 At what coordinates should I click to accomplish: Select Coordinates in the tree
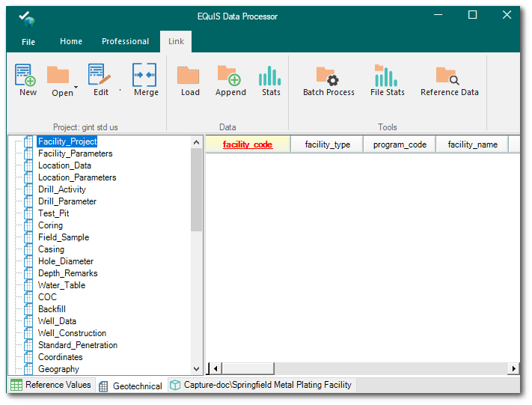tap(60, 357)
